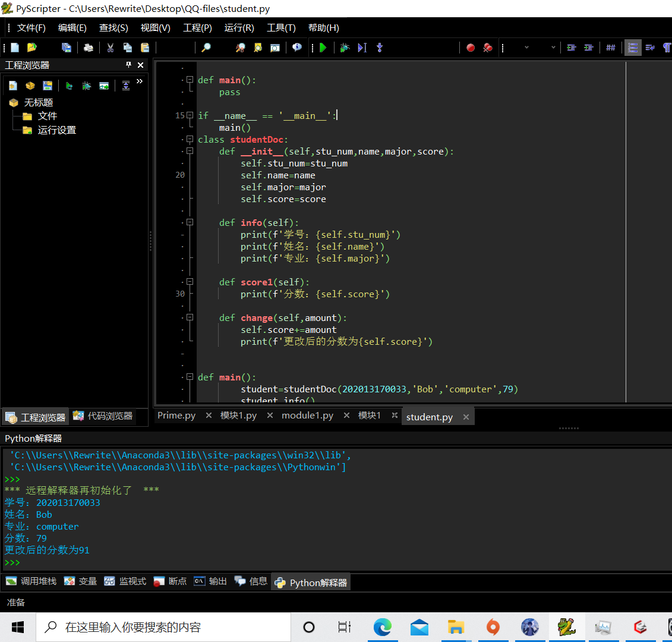Toggle breakpoint with the red circle

(471, 48)
